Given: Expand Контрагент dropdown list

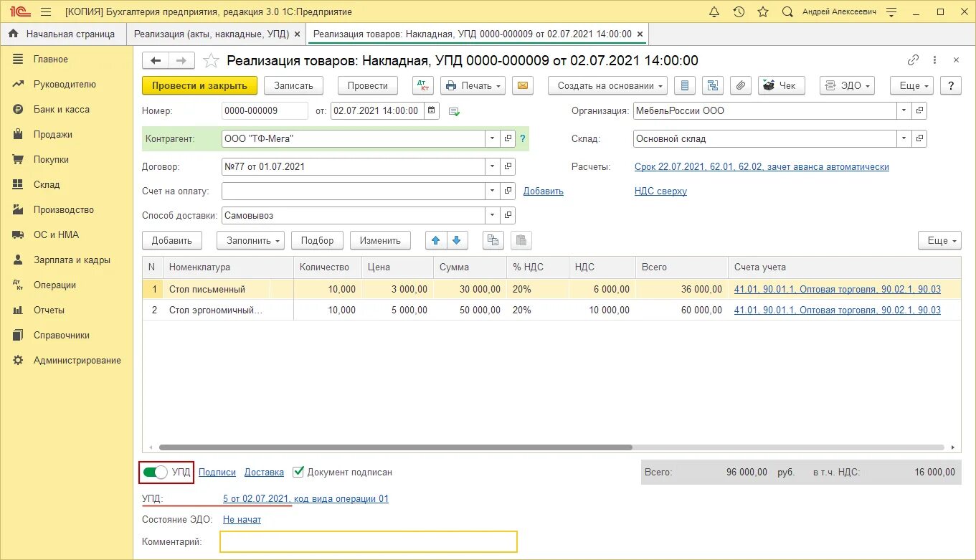Looking at the screenshot, I should [492, 138].
